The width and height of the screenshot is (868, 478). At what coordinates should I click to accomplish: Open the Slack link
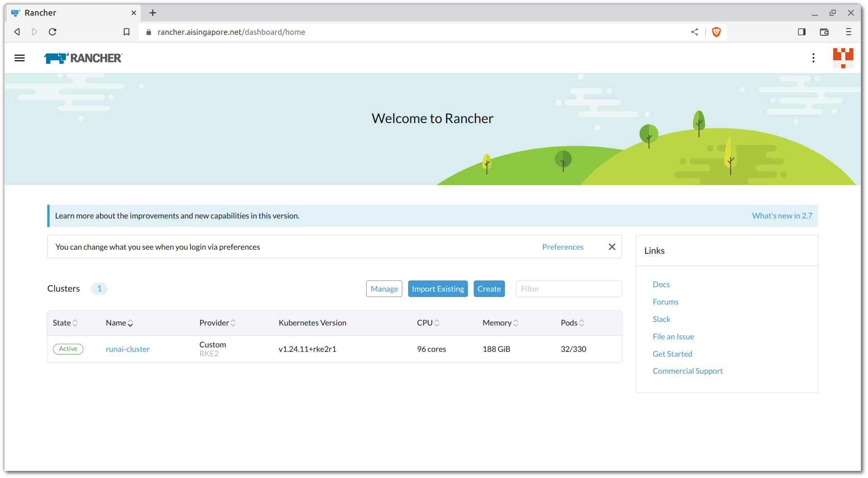pos(661,319)
